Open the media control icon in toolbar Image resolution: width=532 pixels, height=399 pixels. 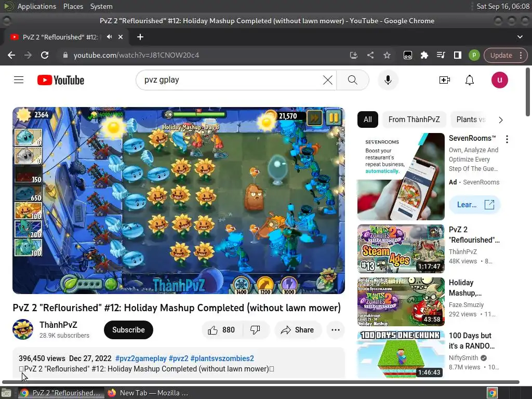[441, 55]
